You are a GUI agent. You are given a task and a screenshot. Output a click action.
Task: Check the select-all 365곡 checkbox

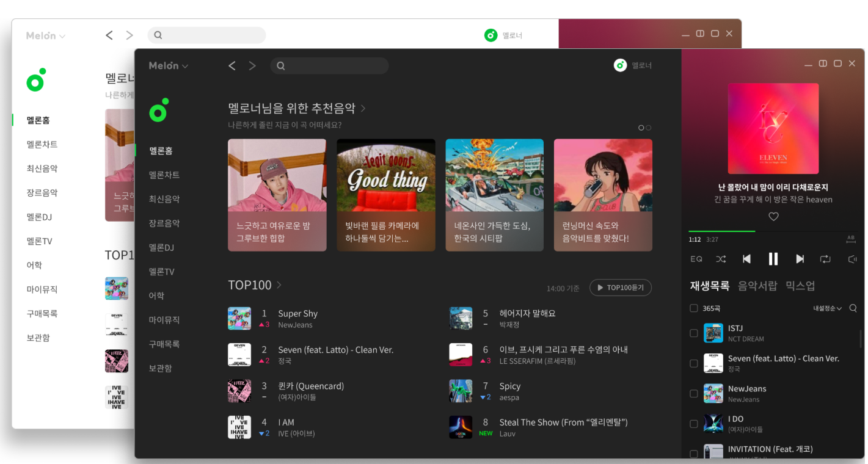(694, 308)
